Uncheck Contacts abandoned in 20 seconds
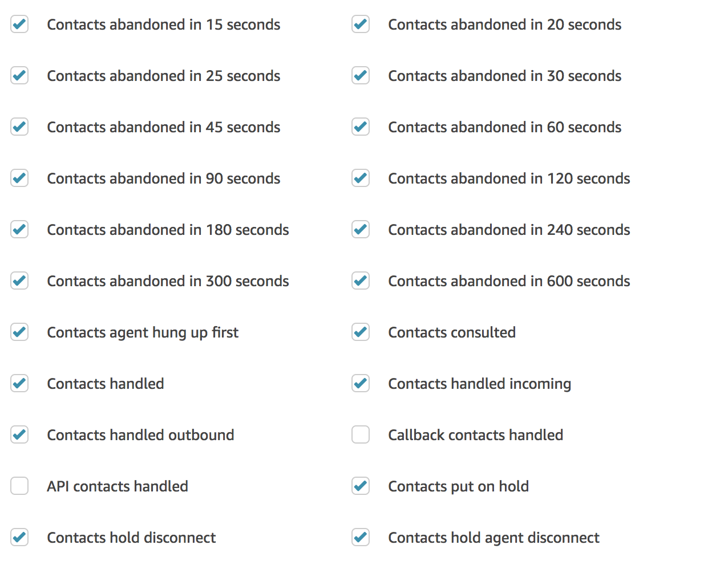The height and width of the screenshot is (569, 728). click(361, 24)
